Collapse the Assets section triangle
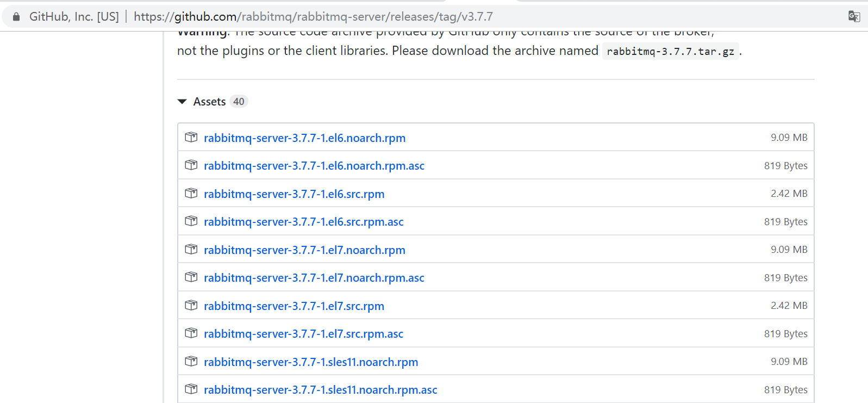Screen dimensions: 868x403 pos(182,102)
